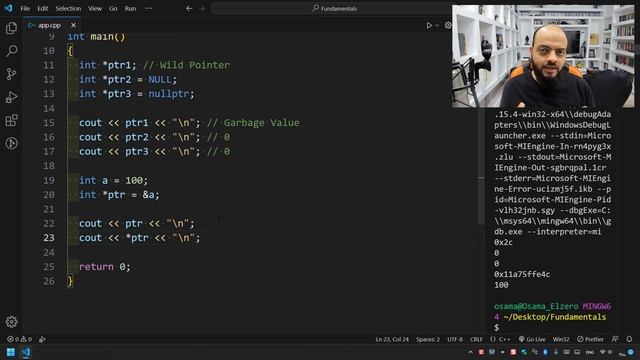The image size is (640, 360).
Task: Click the Wi-Fi network tray icon
Action: click(x=602, y=352)
